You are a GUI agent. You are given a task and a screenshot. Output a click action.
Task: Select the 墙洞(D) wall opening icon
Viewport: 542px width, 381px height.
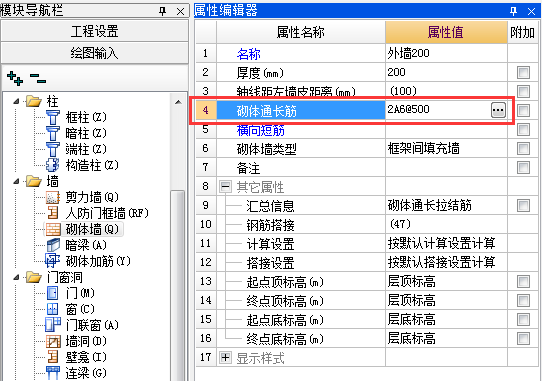(x=53, y=341)
